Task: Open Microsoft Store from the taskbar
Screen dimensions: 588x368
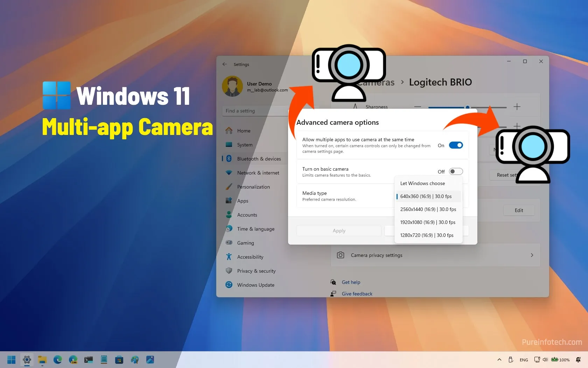Action: [x=119, y=360]
